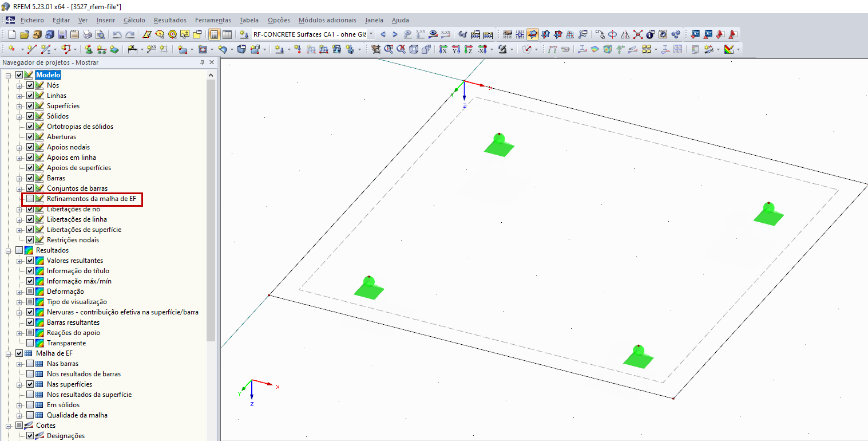
Task: Click the zoom window magnifier icon
Action: (389, 49)
